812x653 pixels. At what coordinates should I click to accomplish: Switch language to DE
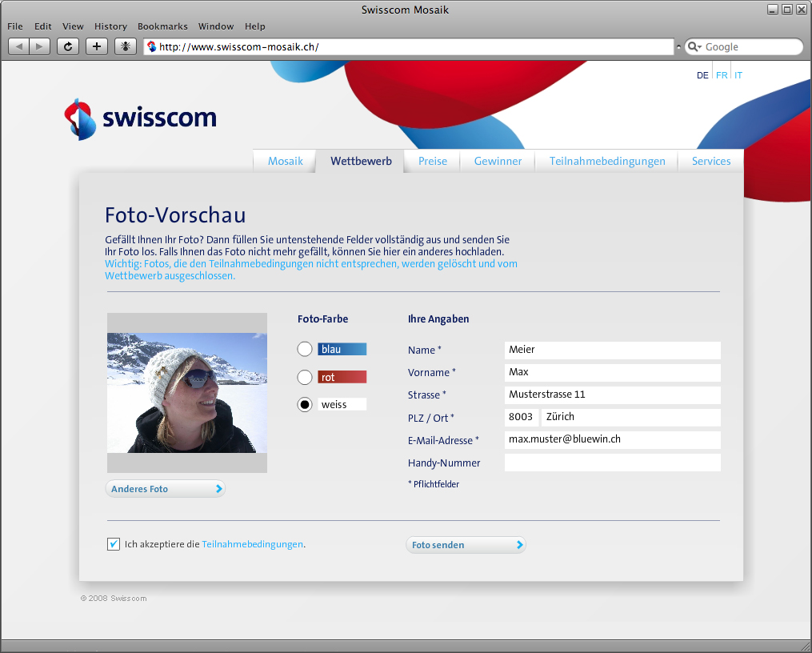[702, 75]
